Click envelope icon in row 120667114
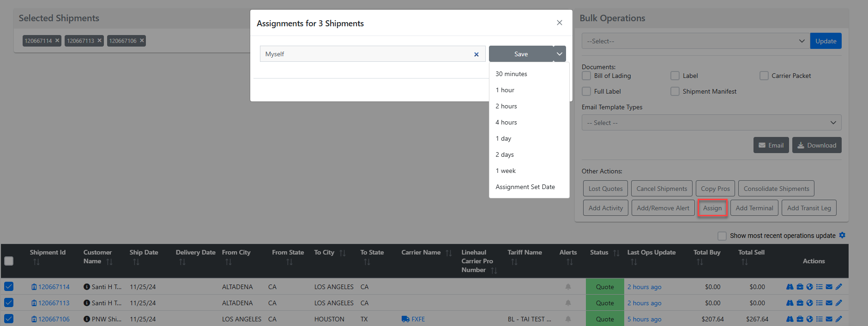This screenshot has width=868, height=326. click(829, 287)
